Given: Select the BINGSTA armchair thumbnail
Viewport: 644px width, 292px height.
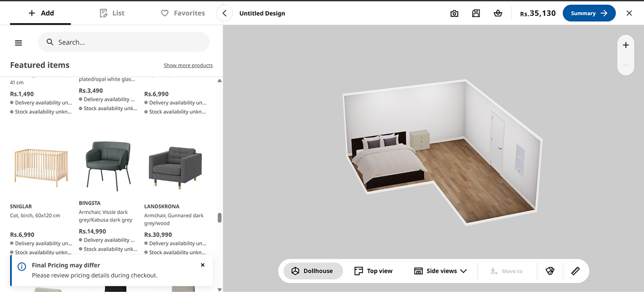Looking at the screenshot, I should [108, 166].
